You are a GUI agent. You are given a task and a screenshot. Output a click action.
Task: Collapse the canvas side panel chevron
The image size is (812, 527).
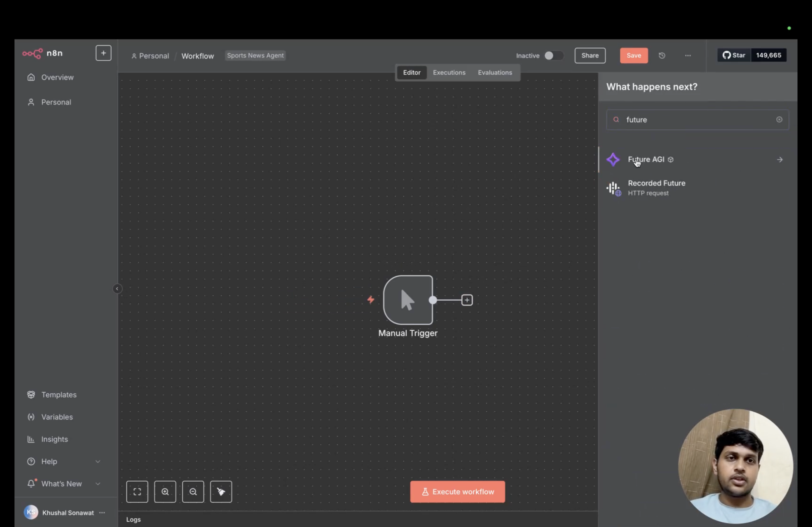coord(117,289)
